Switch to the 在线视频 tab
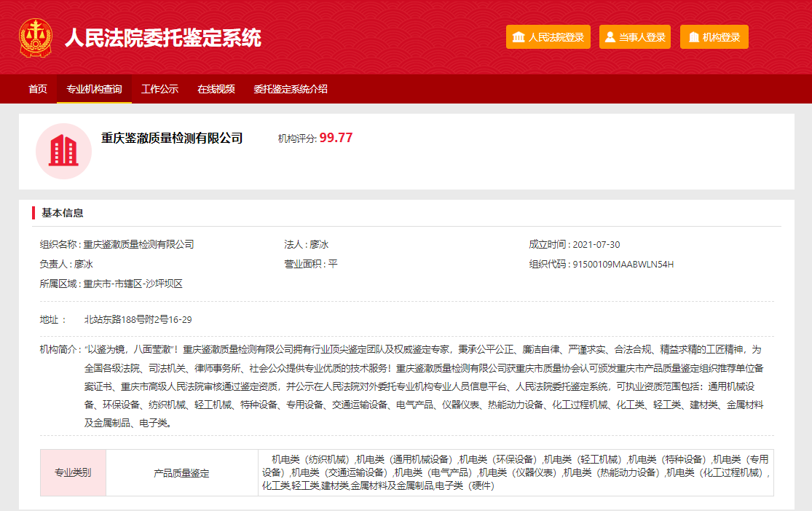Screen dimensions: 812x511 (216, 89)
